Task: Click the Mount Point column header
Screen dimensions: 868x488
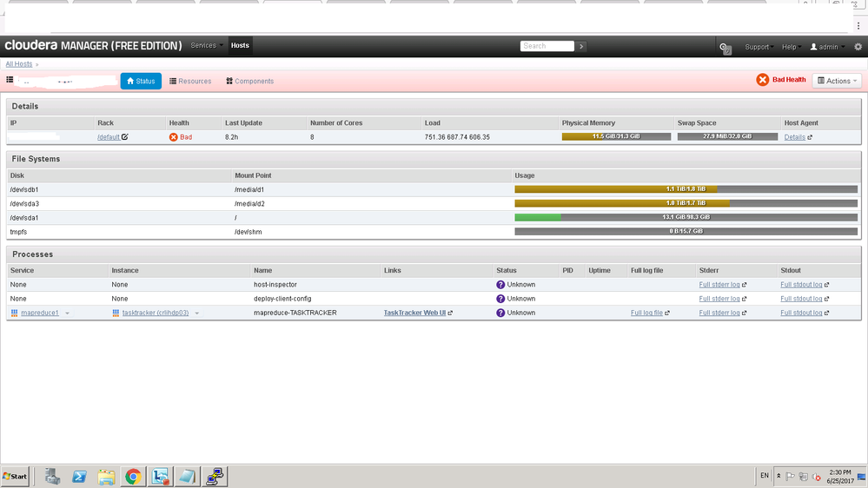Action: tap(253, 175)
